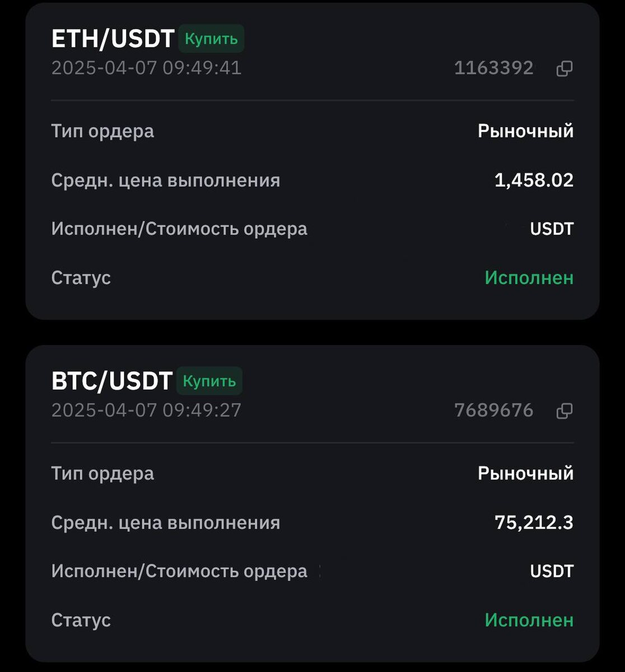Click Средн. цена выполнения in BTC card
This screenshot has width=625, height=672.
165,522
